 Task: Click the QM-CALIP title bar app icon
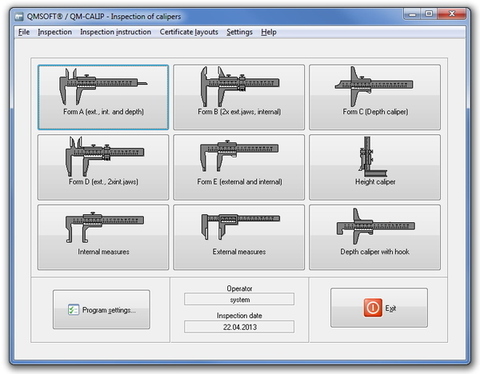click(20, 16)
